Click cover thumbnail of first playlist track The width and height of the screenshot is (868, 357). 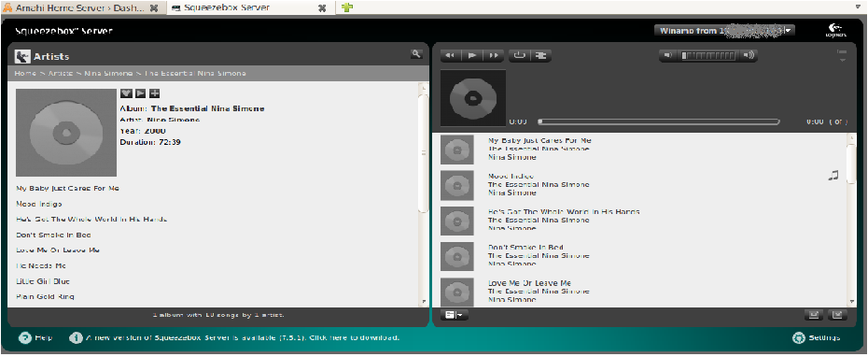tap(457, 150)
